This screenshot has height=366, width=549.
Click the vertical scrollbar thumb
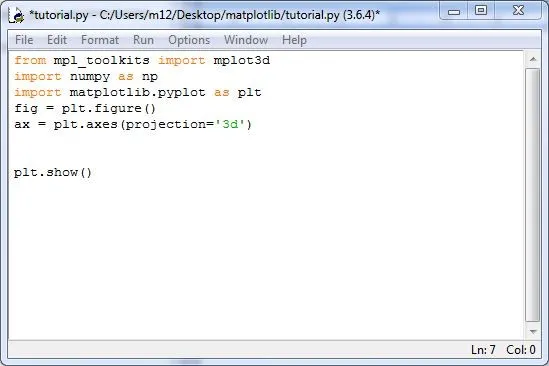click(533, 195)
